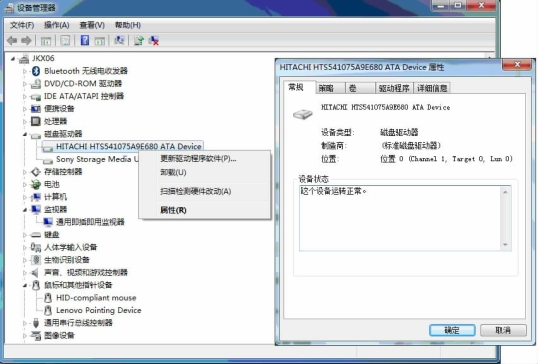Click the 人体学输入设备 icon
The height and width of the screenshot is (364, 538).
[36, 247]
